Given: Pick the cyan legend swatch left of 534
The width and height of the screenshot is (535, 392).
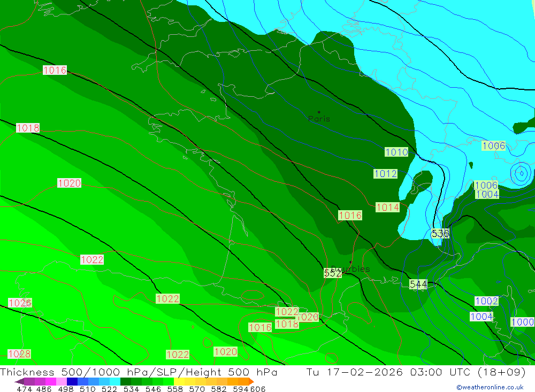Looking at the screenshot, I should click(x=115, y=381).
